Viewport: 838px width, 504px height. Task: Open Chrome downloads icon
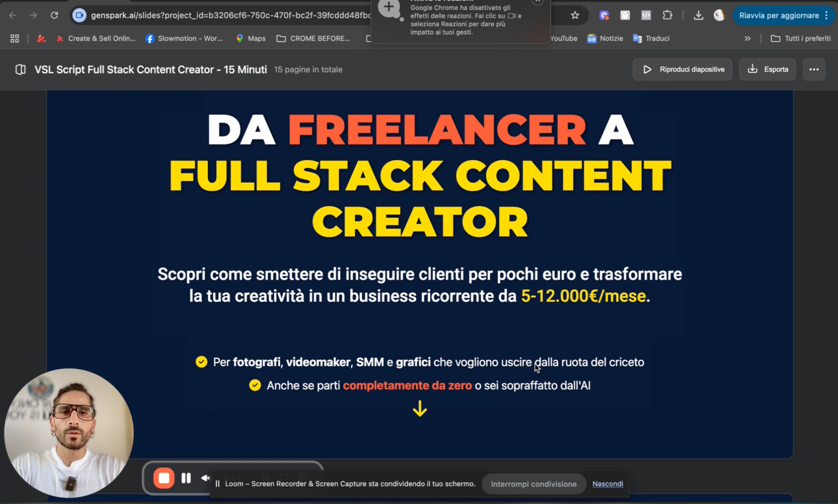tap(698, 15)
